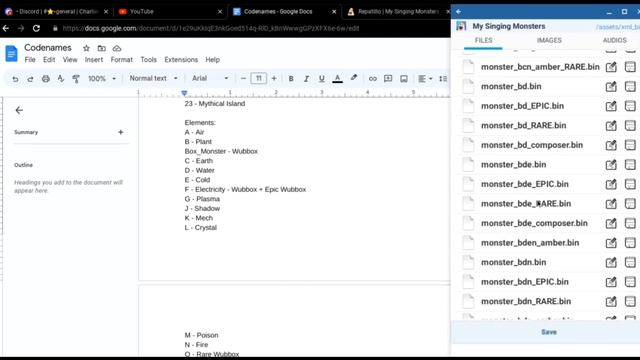Open the text alignment dropdown
The image size is (640, 360).
point(425,79)
